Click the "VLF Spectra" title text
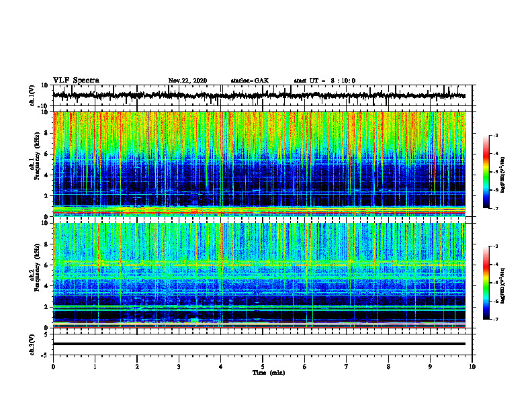 (x=76, y=81)
